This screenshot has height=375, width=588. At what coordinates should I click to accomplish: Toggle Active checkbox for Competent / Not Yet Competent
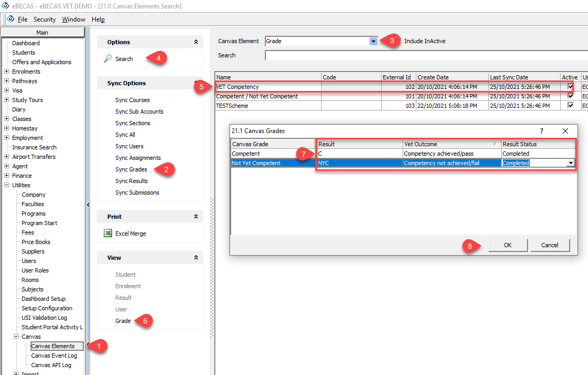[570, 96]
